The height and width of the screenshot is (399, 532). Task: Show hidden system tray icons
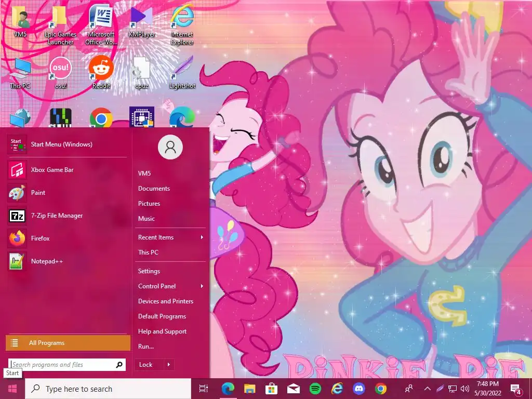tap(428, 389)
